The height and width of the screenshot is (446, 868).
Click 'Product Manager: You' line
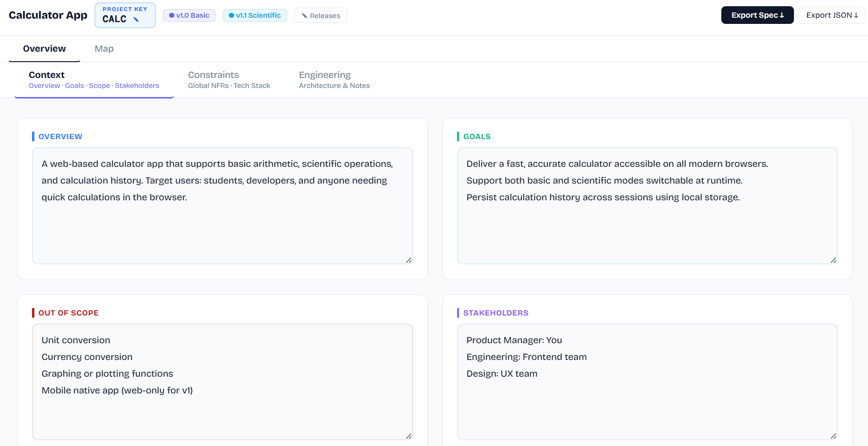click(514, 340)
